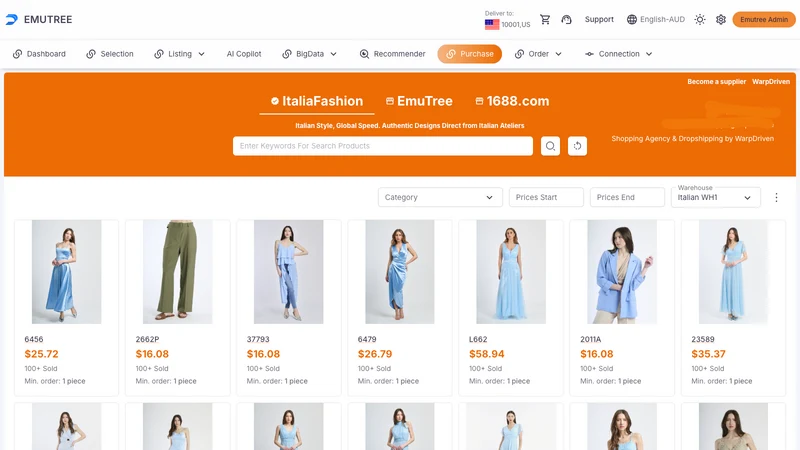Image resolution: width=800 pixels, height=450 pixels.
Task: Click the Emutree Admin button
Action: [764, 19]
